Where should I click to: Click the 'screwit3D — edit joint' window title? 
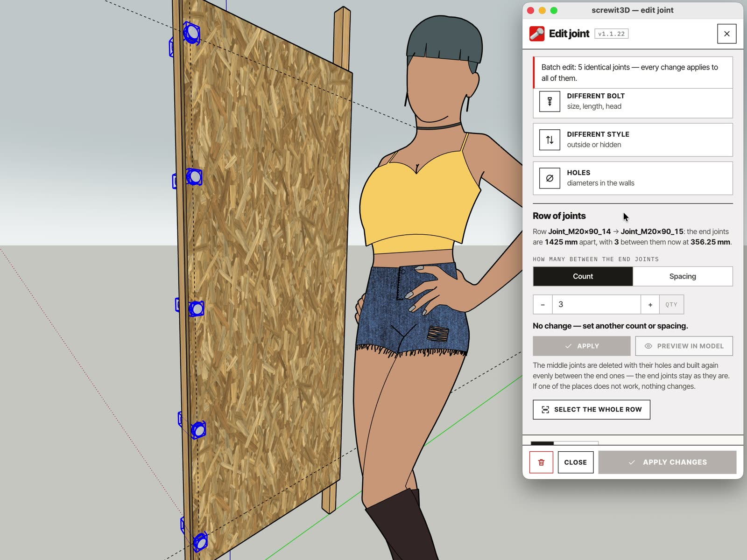coord(632,10)
